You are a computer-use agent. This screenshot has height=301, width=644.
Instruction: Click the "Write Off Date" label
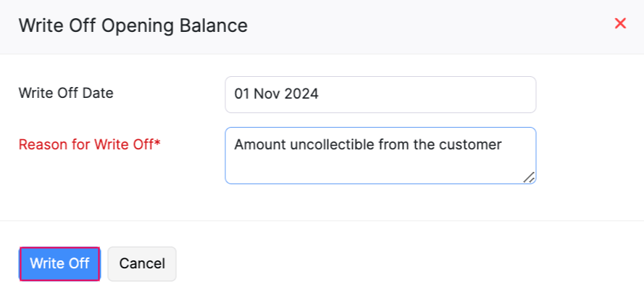[66, 93]
